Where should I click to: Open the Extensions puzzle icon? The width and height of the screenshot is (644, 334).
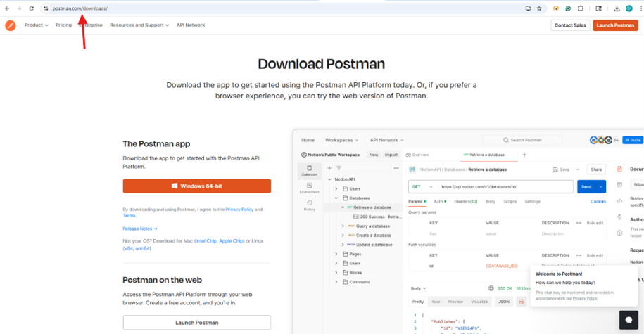581,8
